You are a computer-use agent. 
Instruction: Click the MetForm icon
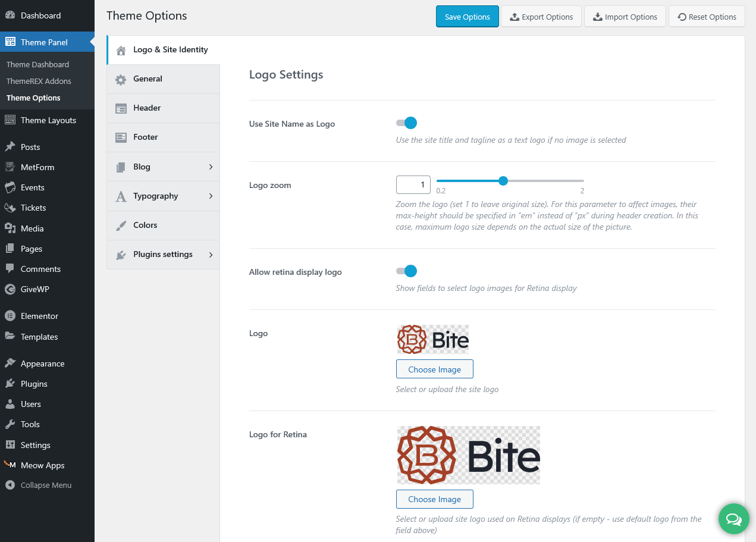(x=10, y=167)
